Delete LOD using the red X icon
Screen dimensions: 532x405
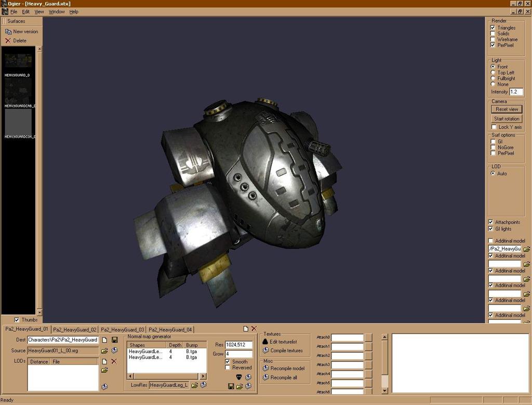click(114, 361)
